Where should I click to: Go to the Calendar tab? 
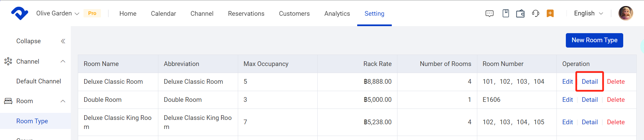click(163, 13)
